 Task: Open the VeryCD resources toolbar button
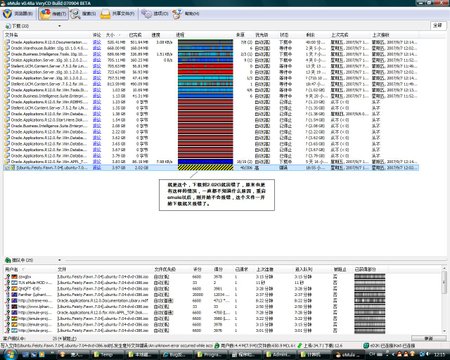point(18,14)
